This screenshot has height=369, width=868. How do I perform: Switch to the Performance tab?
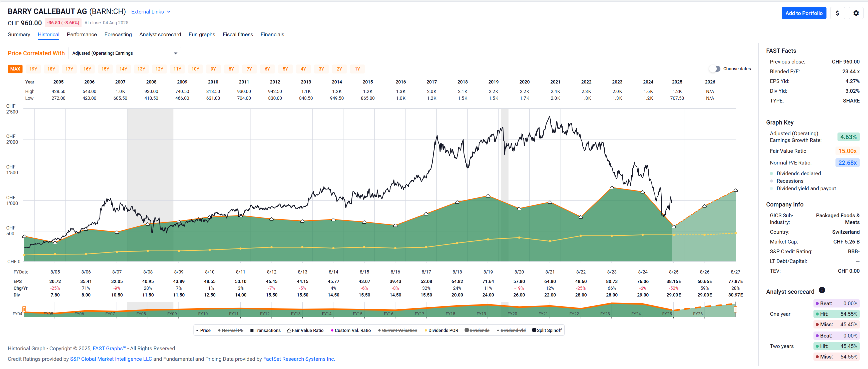click(82, 34)
